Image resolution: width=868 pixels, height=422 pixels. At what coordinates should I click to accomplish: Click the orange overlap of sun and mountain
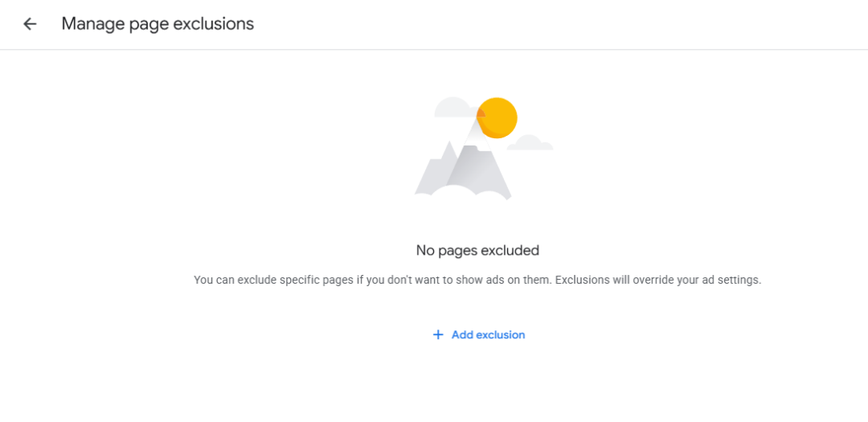[481, 115]
